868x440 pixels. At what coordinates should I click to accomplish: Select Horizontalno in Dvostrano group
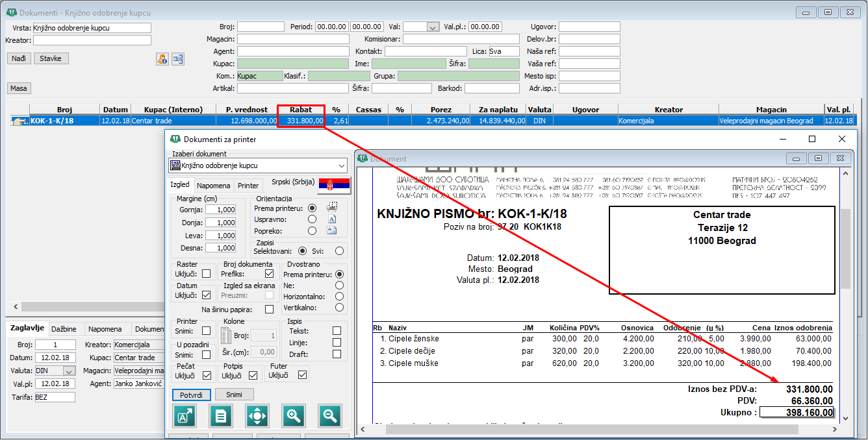pos(339,296)
